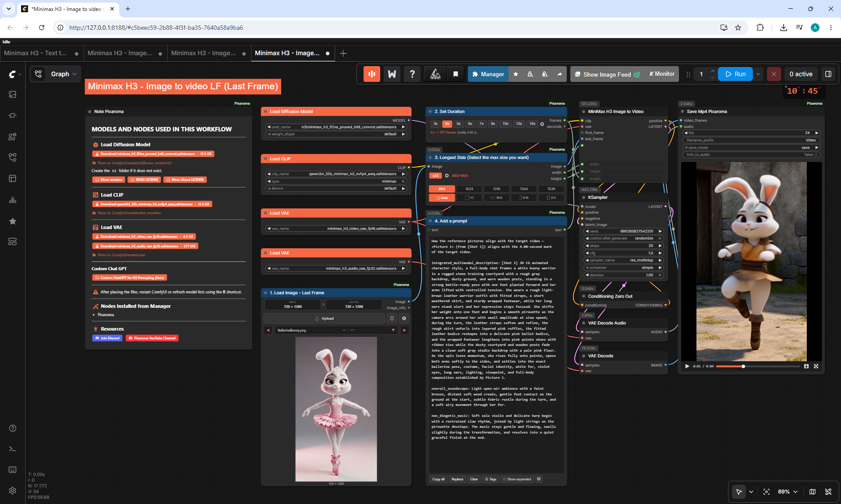Open the clip_name dropdown
Screen dimensions: 841x504
[x=336, y=174]
